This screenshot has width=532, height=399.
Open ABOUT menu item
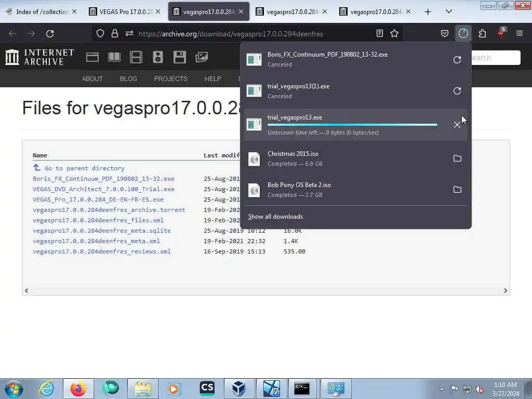pyautogui.click(x=92, y=79)
